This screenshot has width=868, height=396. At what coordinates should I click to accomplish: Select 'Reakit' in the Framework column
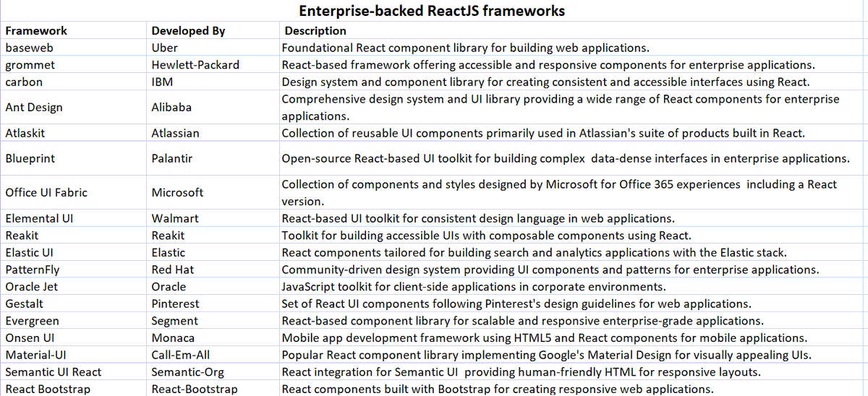coord(74,235)
